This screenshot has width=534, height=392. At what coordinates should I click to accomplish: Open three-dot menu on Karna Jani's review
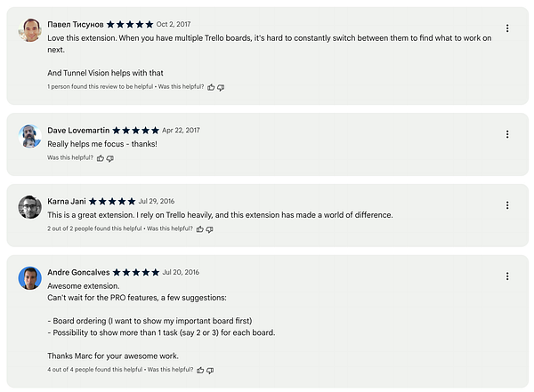pyautogui.click(x=507, y=205)
